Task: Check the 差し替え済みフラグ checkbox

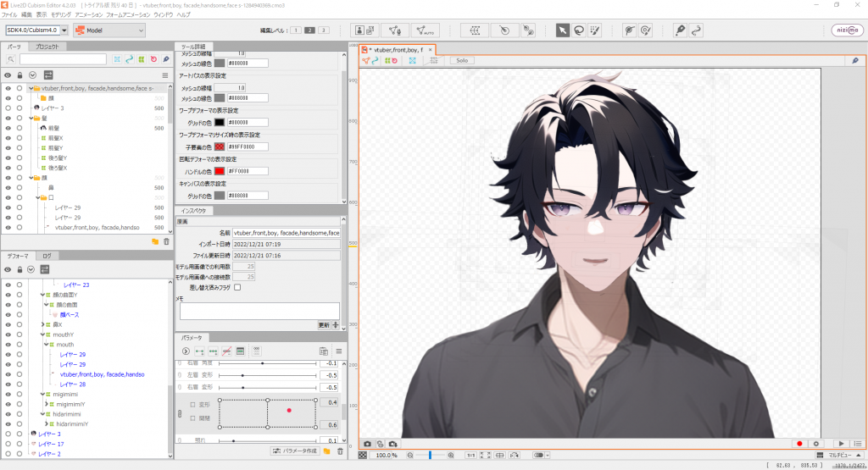Action: tap(237, 287)
